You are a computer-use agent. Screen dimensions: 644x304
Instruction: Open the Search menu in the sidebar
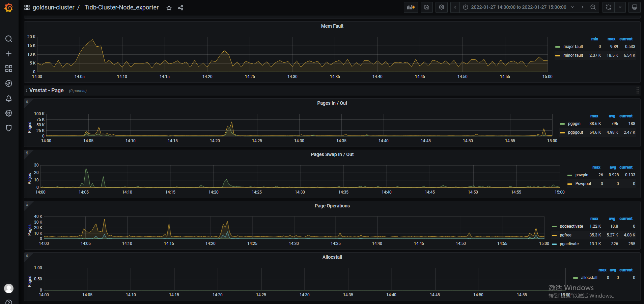[x=9, y=39]
